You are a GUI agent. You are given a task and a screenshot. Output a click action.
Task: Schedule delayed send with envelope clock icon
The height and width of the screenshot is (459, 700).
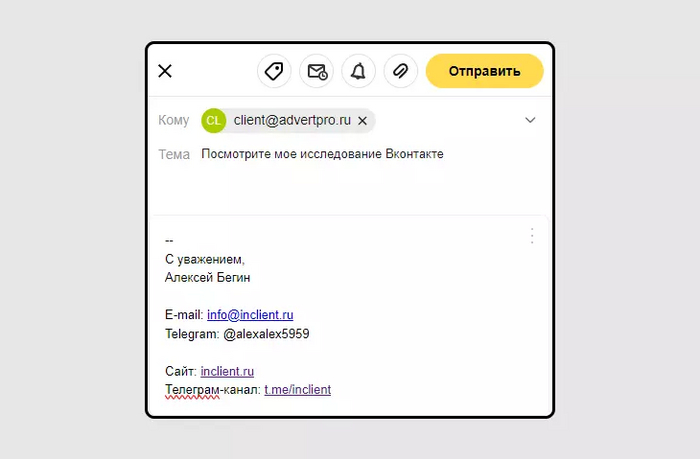coord(317,71)
